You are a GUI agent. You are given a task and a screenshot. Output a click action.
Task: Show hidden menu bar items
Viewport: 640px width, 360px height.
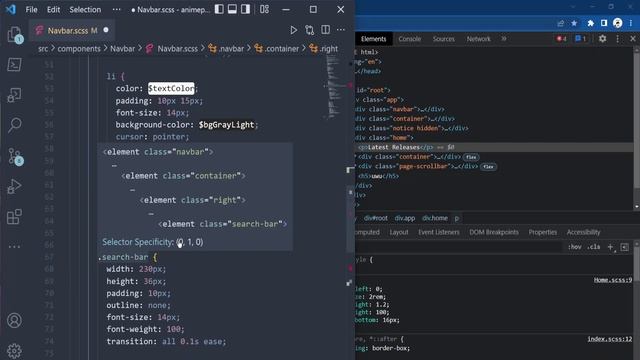point(116,9)
